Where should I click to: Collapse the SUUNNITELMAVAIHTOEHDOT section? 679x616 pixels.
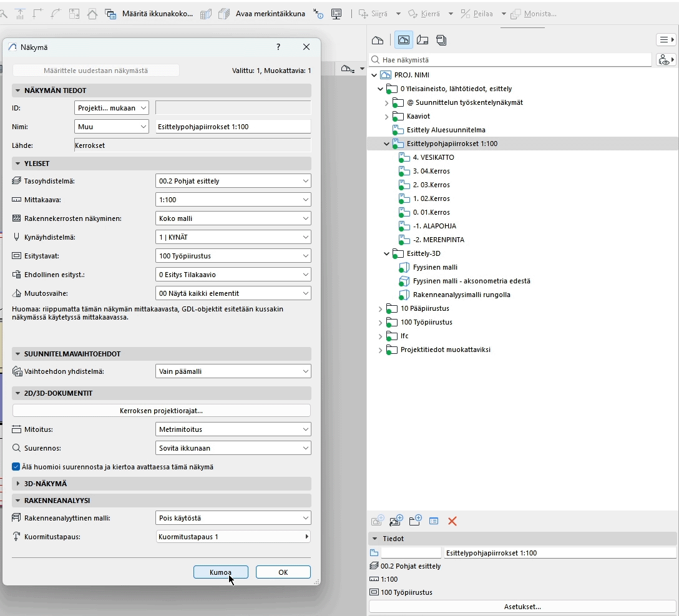point(17,354)
